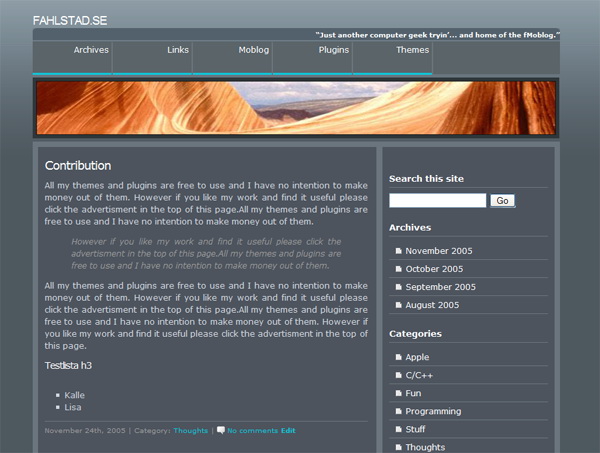The width and height of the screenshot is (600, 453).
Task: Click the page icon beside C/C++ category
Action: point(398,375)
